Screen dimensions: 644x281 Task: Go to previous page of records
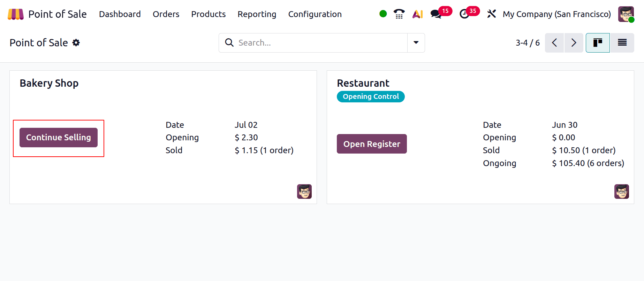click(x=554, y=43)
